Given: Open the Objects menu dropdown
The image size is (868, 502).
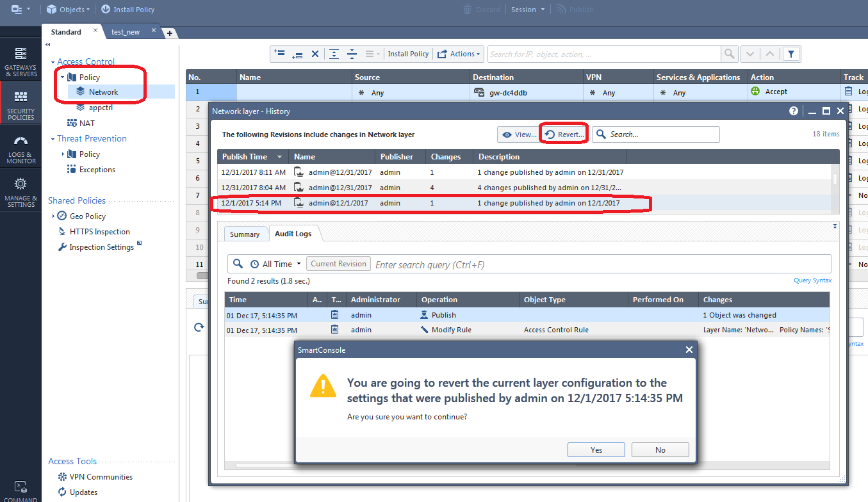Looking at the screenshot, I should (x=69, y=10).
